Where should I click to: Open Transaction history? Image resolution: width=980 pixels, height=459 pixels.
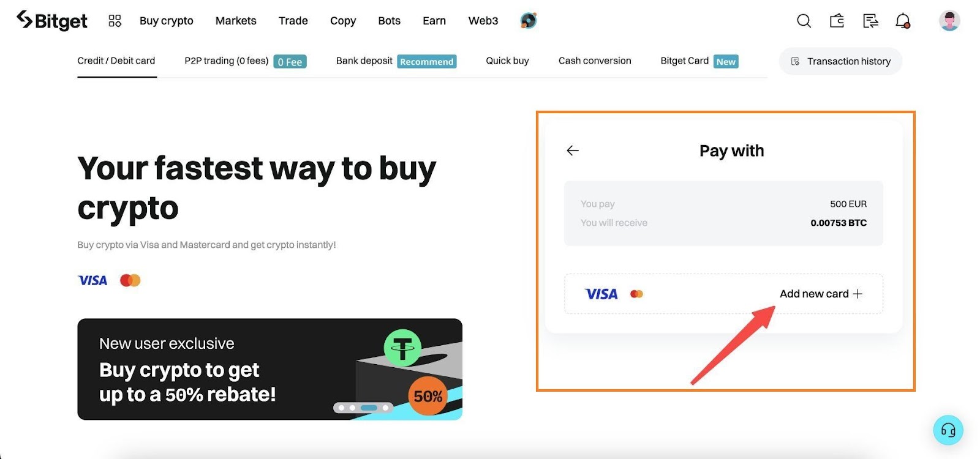tap(840, 61)
